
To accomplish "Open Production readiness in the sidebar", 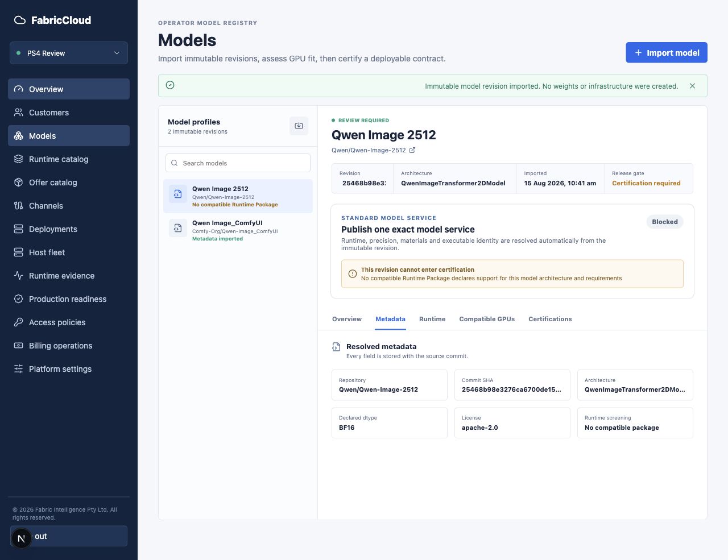I will click(69, 299).
